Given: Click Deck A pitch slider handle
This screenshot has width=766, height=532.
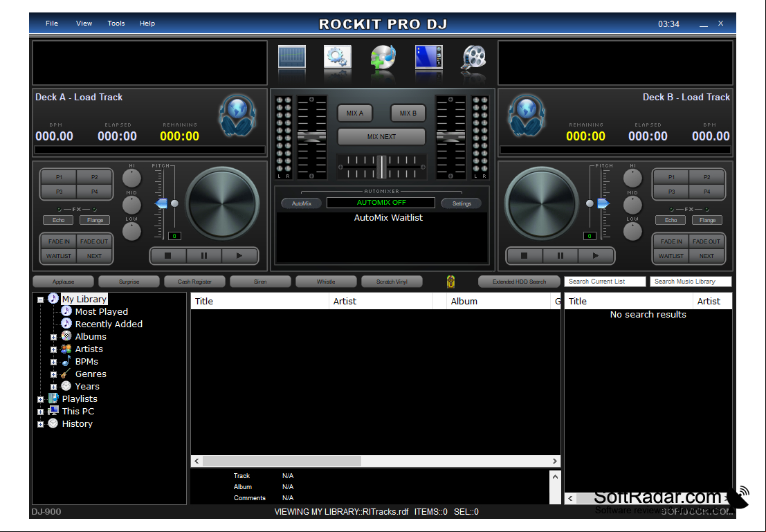Looking at the screenshot, I should coord(161,203).
